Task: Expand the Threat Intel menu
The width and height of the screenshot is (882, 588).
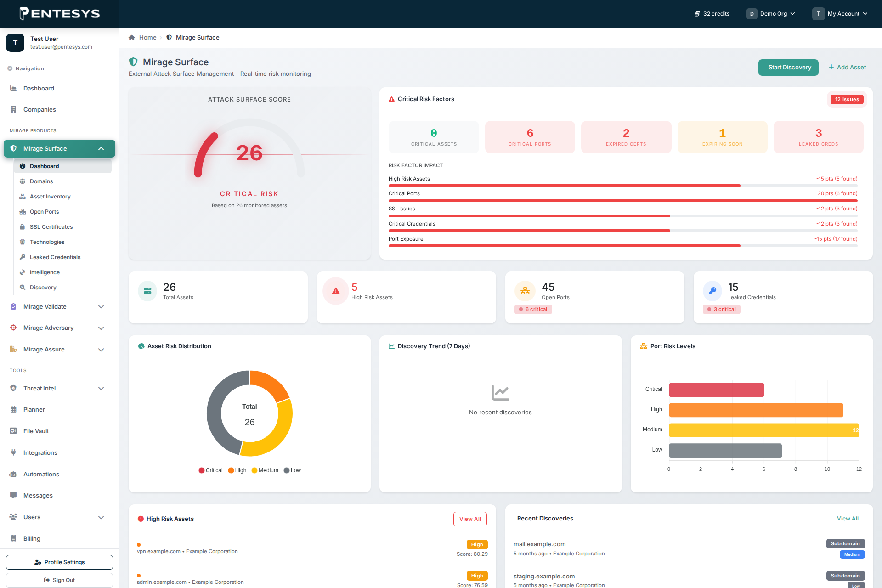Action: [x=101, y=388]
